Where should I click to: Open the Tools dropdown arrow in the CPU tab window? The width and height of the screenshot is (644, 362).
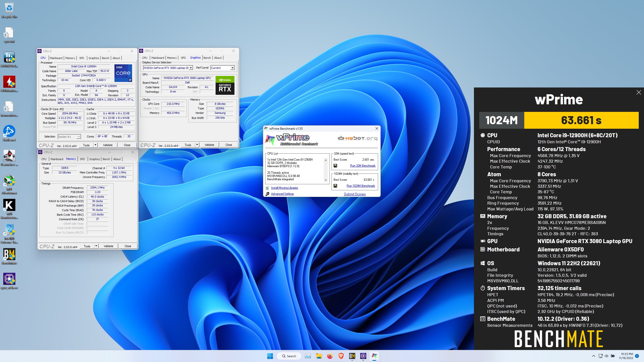click(95, 145)
